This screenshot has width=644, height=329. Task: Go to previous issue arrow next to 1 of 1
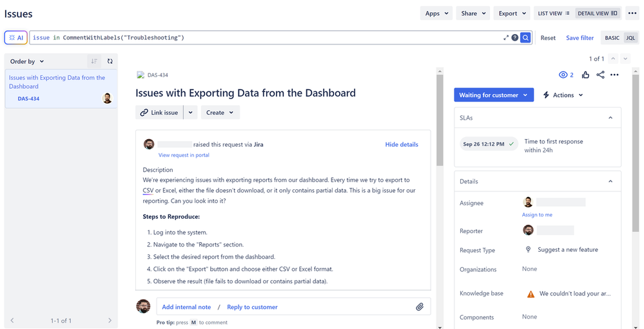click(613, 59)
